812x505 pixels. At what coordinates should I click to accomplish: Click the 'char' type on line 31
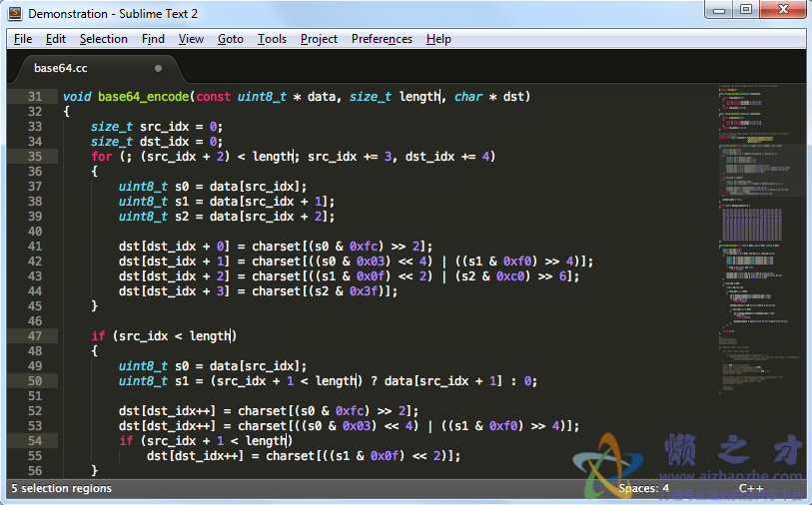468,97
